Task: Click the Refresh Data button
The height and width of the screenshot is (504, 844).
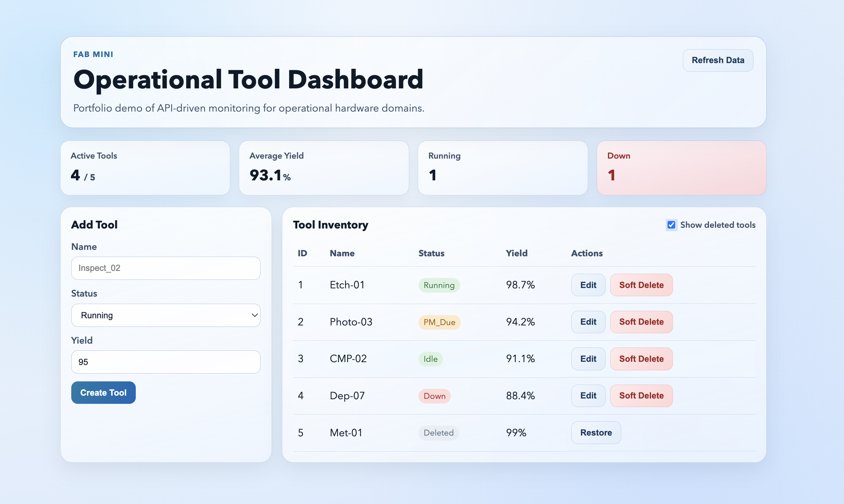Action: (x=717, y=60)
